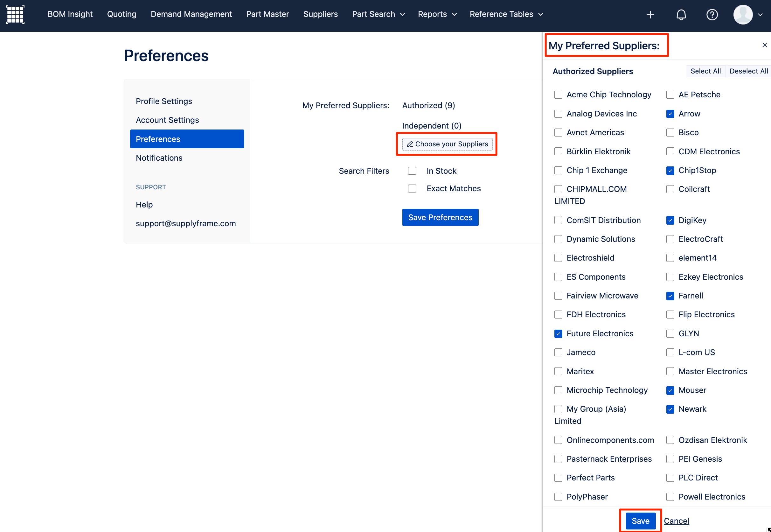Image resolution: width=771 pixels, height=532 pixels.
Task: Check Jameco supplier
Action: pos(558,353)
